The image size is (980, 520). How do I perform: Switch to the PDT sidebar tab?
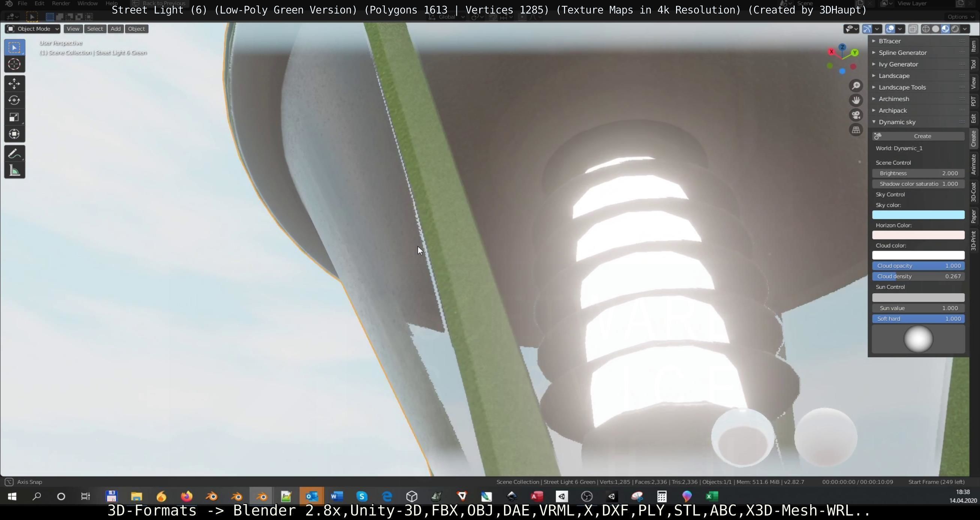coord(974,102)
